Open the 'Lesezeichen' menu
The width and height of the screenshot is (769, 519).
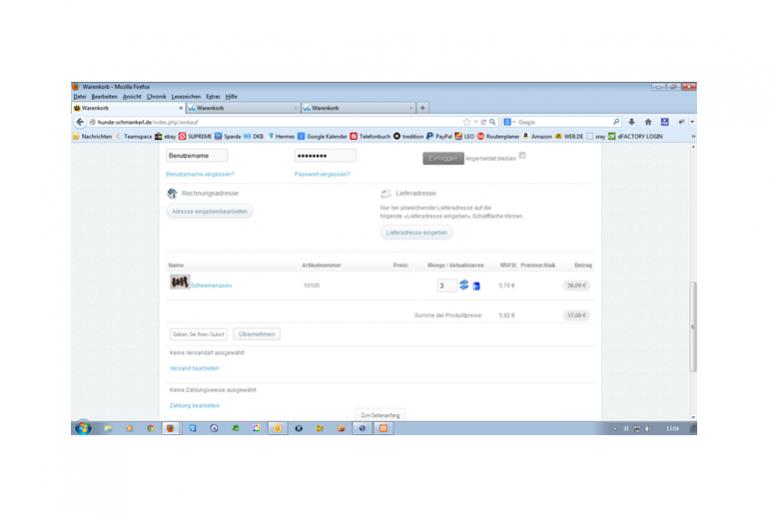[x=186, y=96]
